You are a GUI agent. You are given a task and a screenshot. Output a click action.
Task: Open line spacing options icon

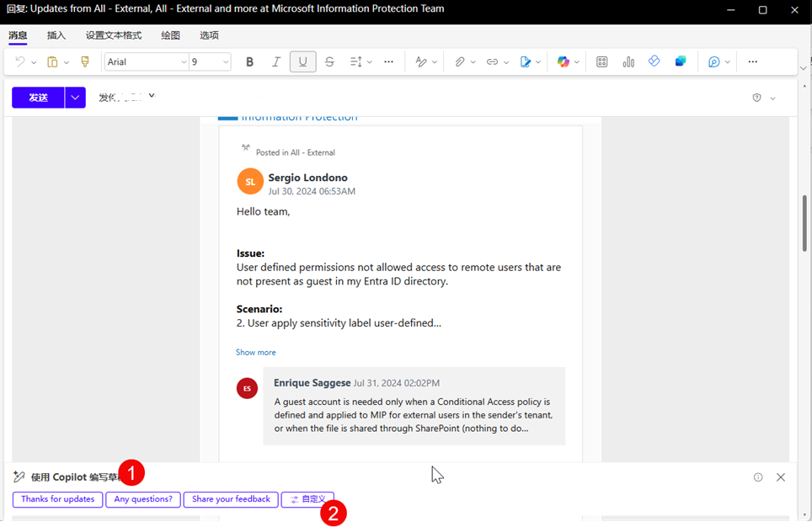click(355, 62)
